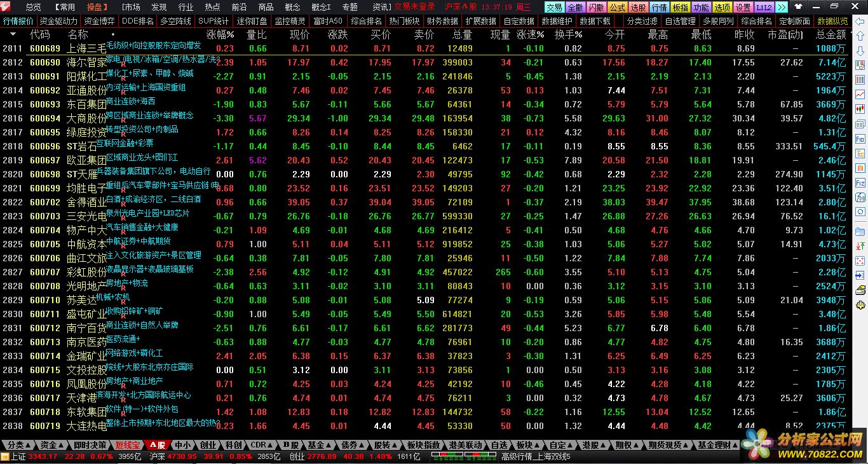
Task: Open the f(x) formula icon
Action: (860, 198)
